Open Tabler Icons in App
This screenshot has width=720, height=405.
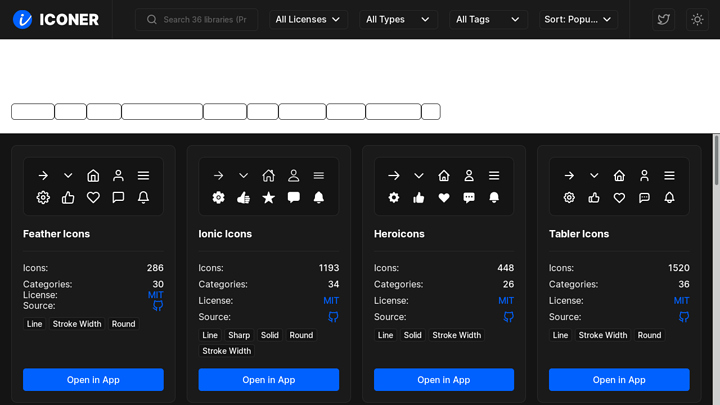[x=619, y=380]
